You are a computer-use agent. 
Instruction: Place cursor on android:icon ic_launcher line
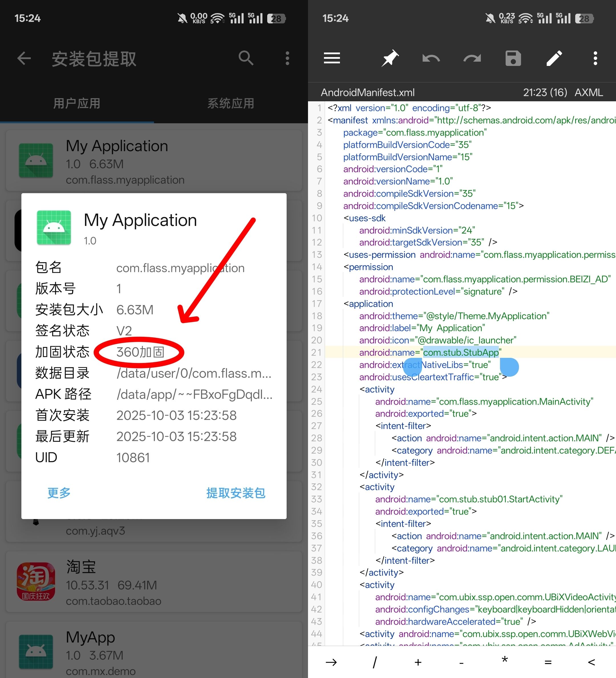437,340
